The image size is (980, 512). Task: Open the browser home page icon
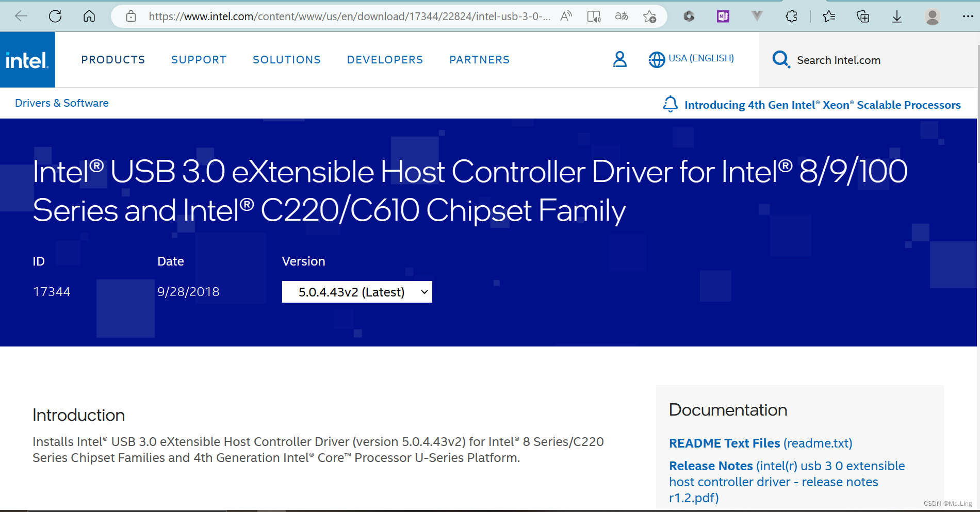(89, 16)
